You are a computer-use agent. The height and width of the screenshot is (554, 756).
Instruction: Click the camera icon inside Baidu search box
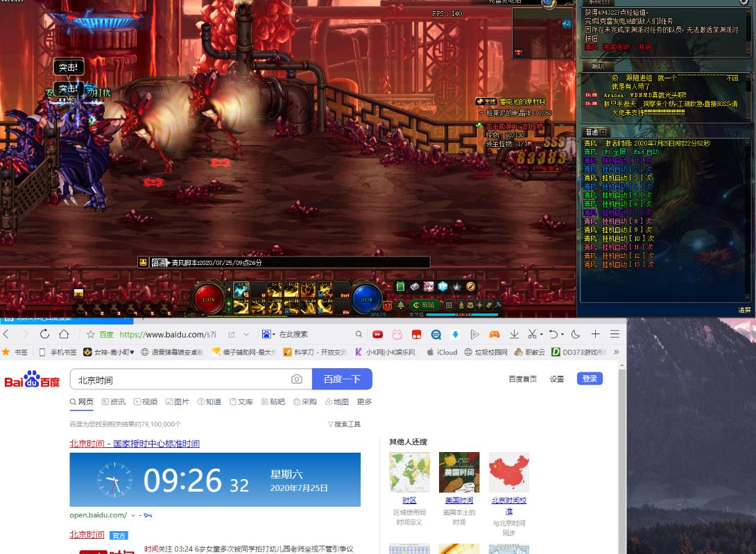click(x=298, y=379)
